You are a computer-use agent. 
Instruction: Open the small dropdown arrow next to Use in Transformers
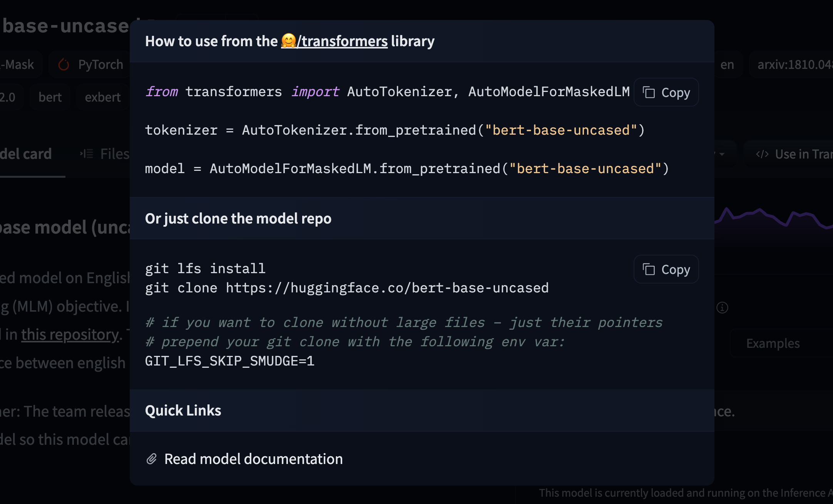point(723,155)
